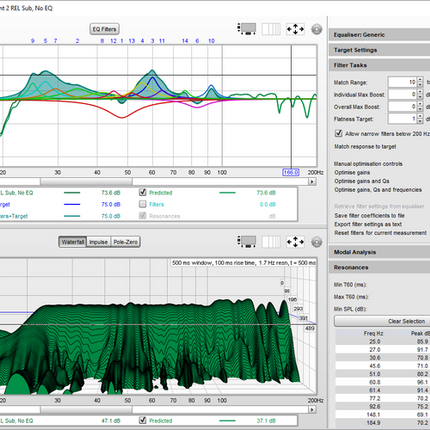Click the waterfall 489 time slice label
Screen dimensions: 430x430
pyautogui.click(x=310, y=329)
